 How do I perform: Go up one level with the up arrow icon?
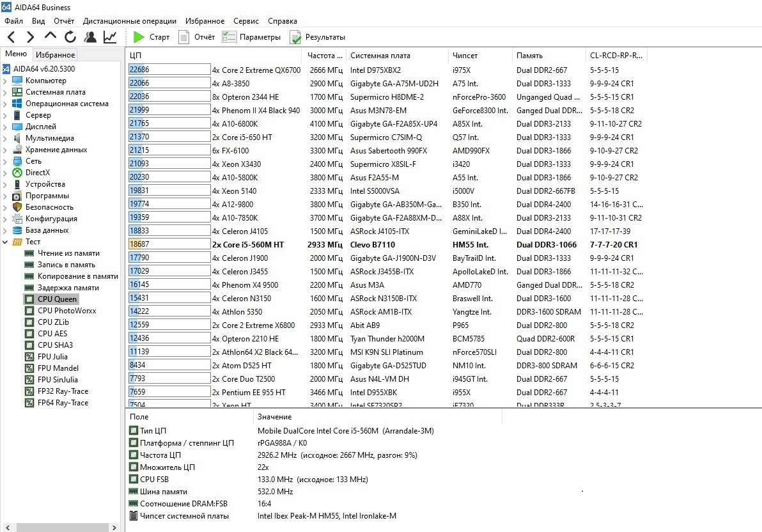point(50,36)
